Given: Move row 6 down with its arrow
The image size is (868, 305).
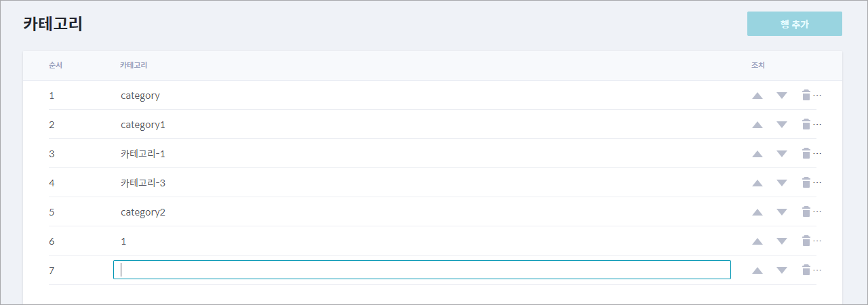Looking at the screenshot, I should click(x=782, y=241).
